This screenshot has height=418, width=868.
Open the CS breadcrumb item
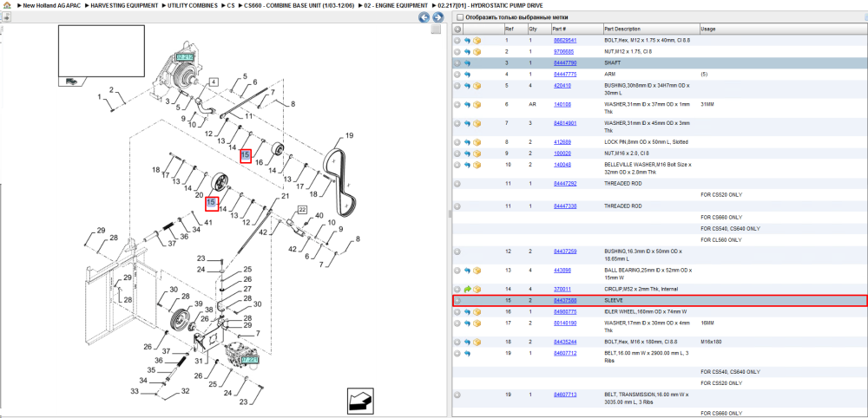(230, 5)
